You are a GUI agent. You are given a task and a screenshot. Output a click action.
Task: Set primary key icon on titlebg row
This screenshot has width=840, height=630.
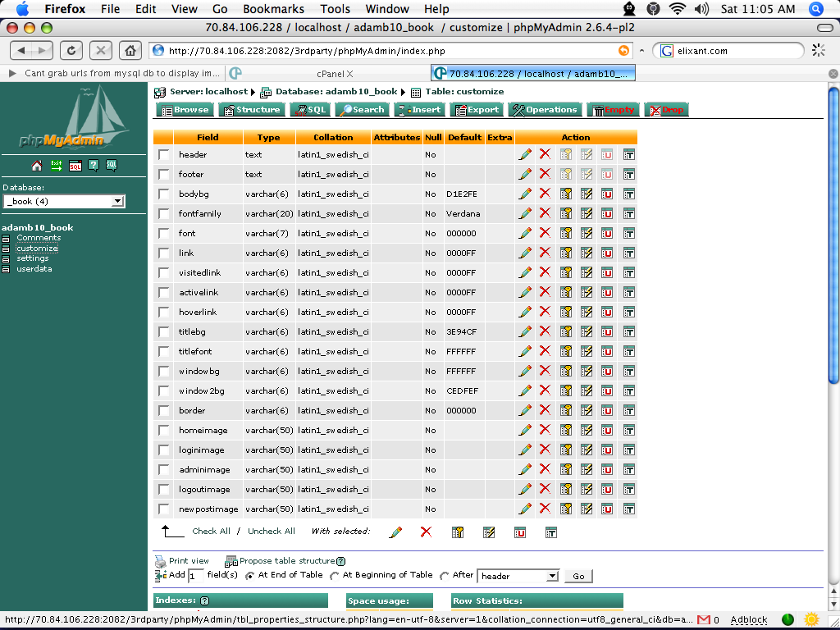click(566, 331)
